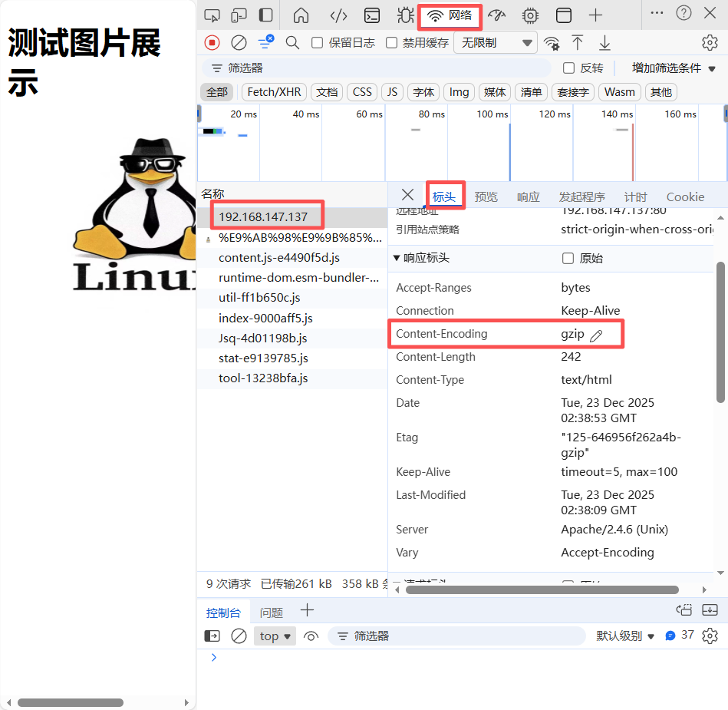Enable the preserve log checkbox

pyautogui.click(x=317, y=43)
